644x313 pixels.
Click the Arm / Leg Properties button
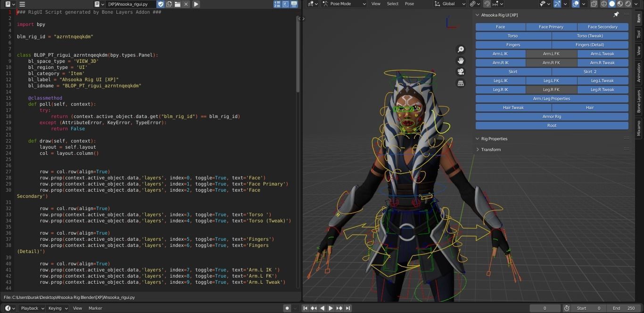pos(552,99)
